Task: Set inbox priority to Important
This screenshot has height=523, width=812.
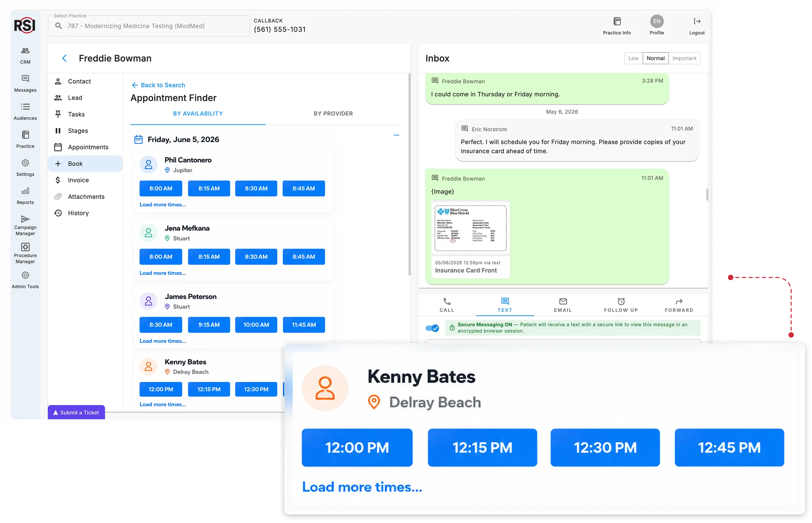Action: coord(684,58)
